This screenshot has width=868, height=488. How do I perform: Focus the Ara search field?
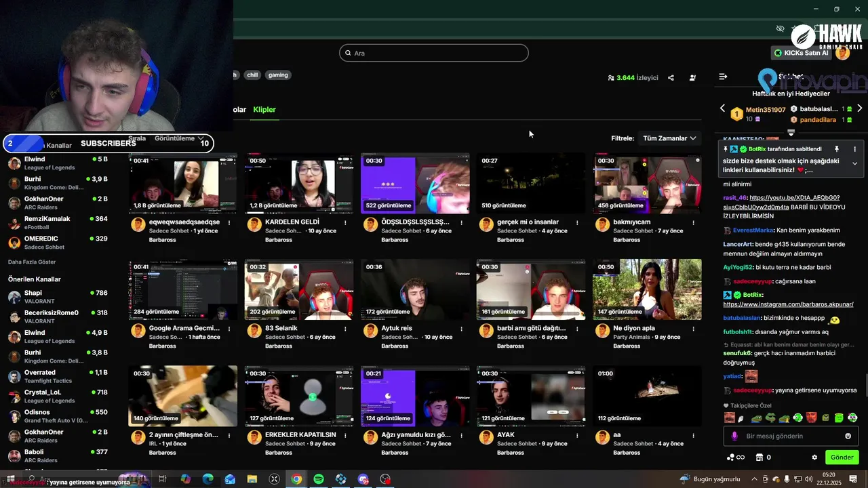[x=434, y=53]
